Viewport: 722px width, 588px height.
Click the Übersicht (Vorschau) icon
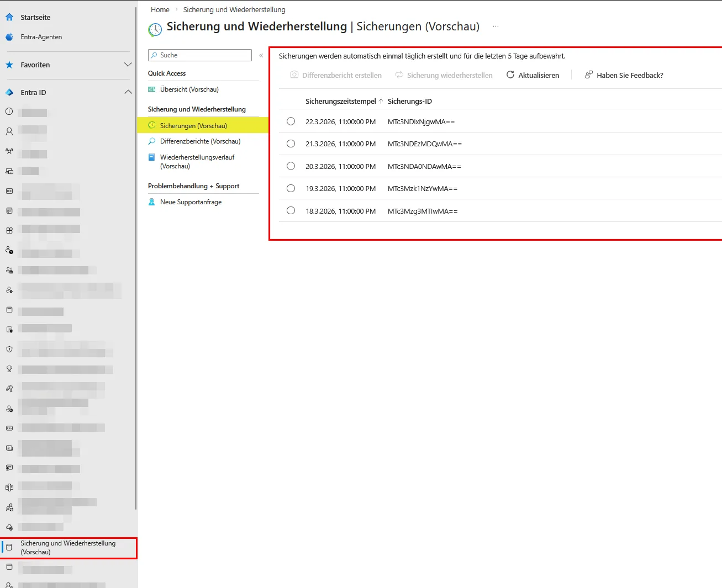pos(152,89)
